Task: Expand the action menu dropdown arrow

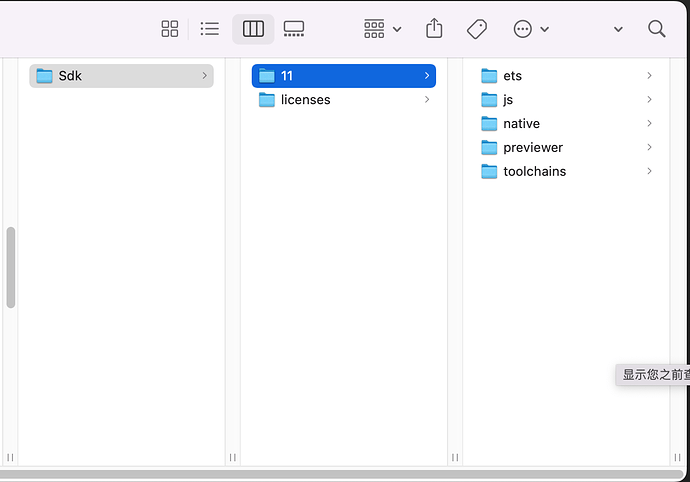Action: coord(545,29)
